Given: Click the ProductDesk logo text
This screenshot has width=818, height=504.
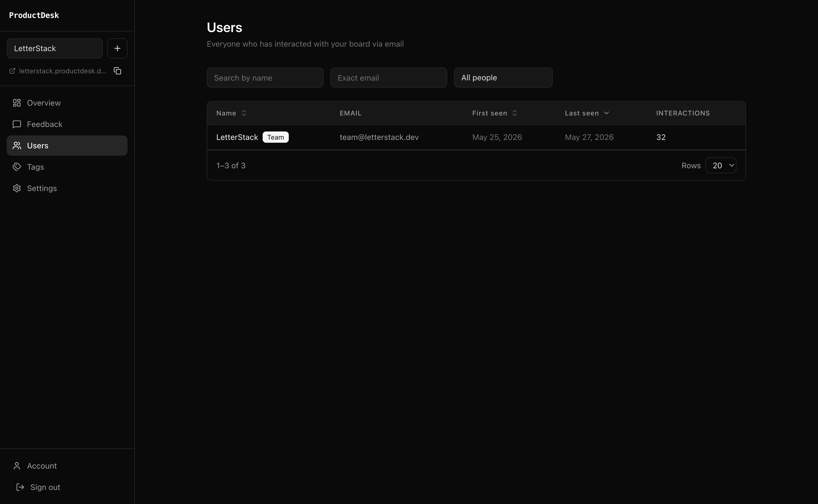Looking at the screenshot, I should pos(34,15).
